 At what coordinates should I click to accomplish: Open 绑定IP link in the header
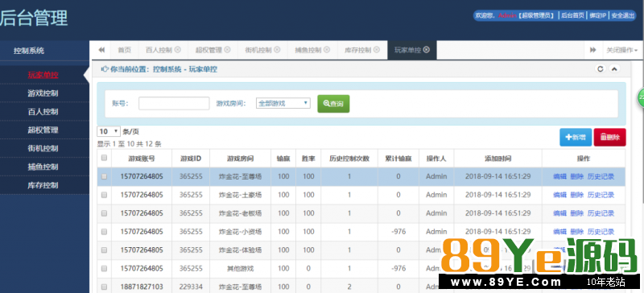click(598, 15)
